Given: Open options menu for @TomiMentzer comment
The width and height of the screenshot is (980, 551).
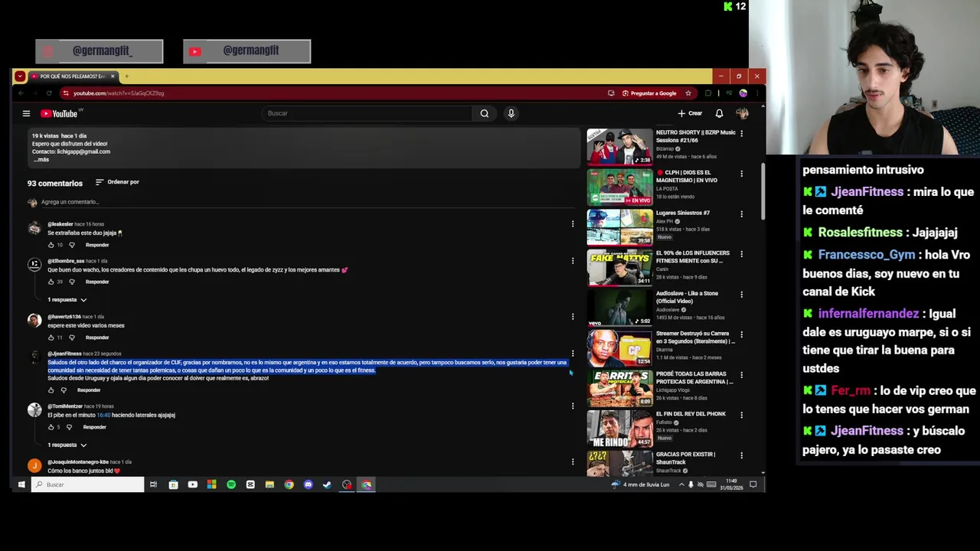Looking at the screenshot, I should tap(573, 406).
